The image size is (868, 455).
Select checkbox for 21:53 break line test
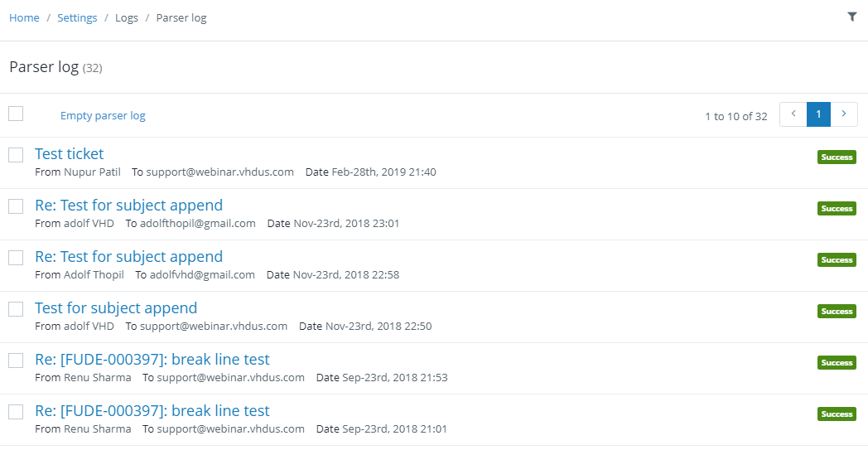click(16, 361)
